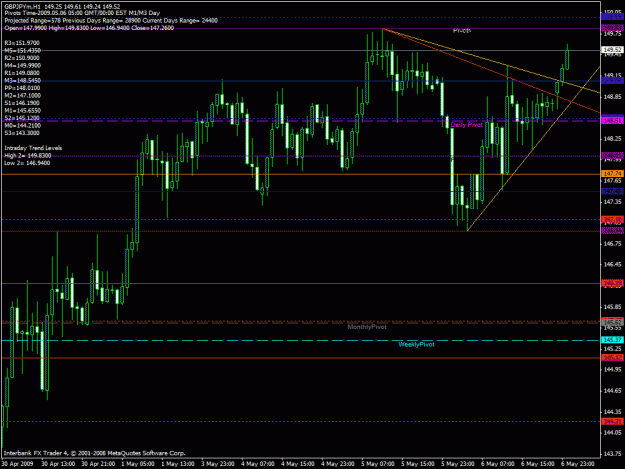
Task: Click the 'Projected Range=578' info line
Action: (111, 20)
